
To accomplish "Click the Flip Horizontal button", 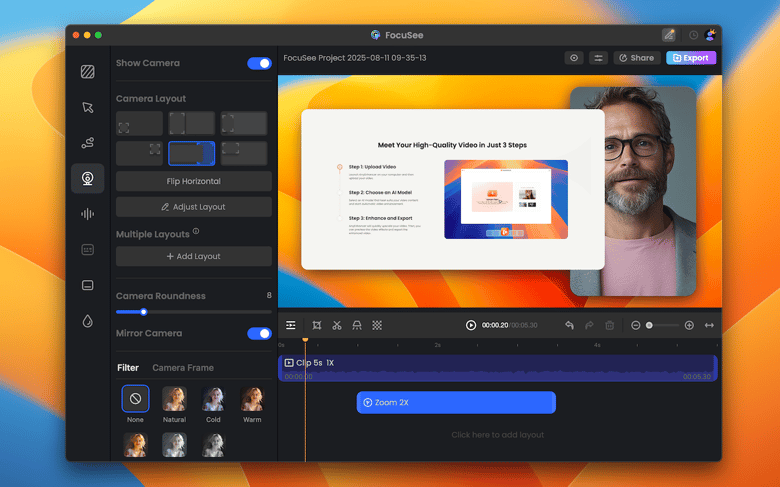I will click(x=194, y=181).
